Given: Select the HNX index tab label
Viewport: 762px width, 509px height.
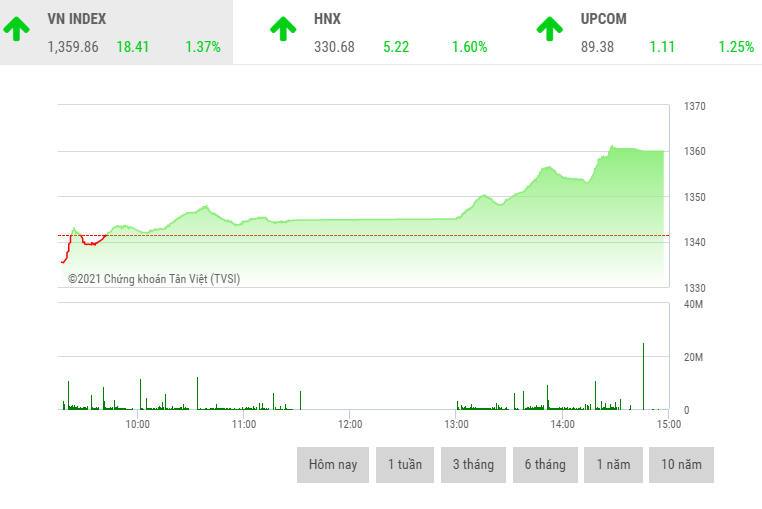Looking at the screenshot, I should [x=327, y=19].
